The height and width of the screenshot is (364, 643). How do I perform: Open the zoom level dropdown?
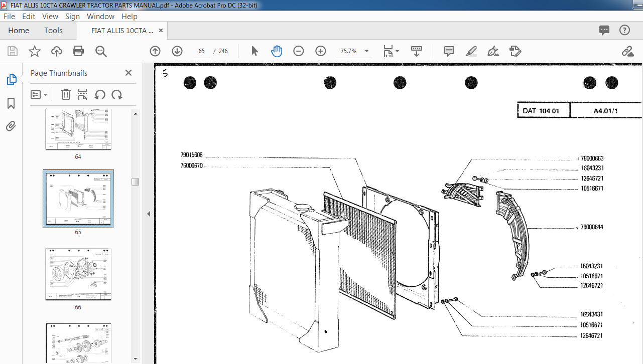point(366,51)
